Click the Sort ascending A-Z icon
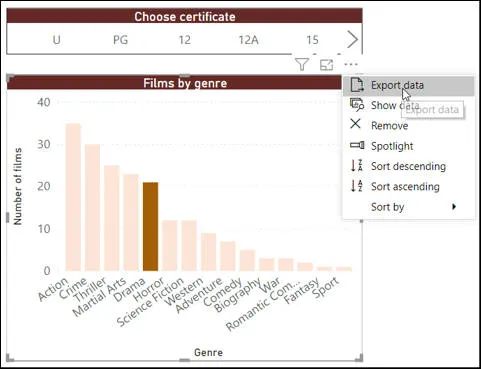Viewport: 481px width, 369px height. 356,186
